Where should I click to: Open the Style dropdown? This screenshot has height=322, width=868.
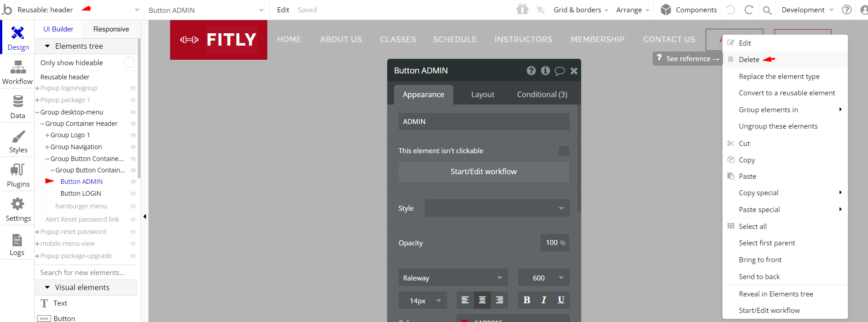497,208
